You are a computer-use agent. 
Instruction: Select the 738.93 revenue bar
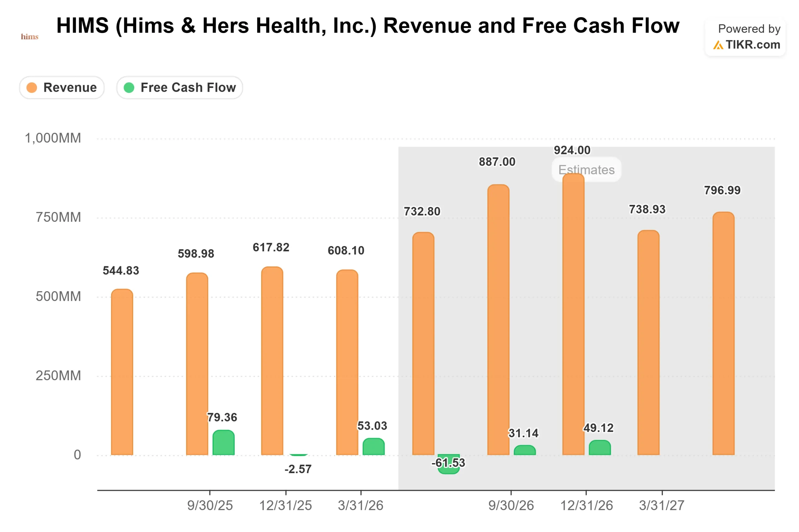coord(649,342)
